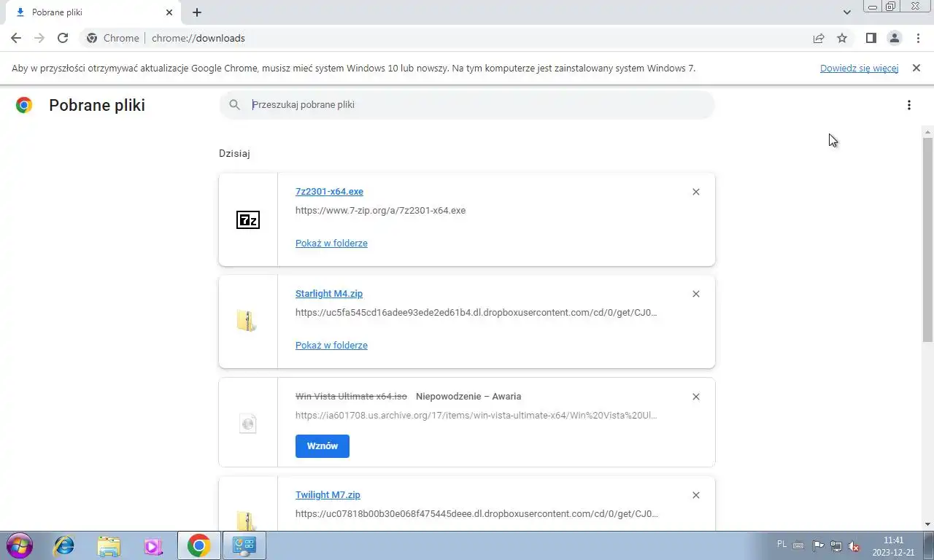Viewport: 934px width, 560px height.
Task: Click the Twilight M7.zip dropbox URL
Action: pos(476,513)
